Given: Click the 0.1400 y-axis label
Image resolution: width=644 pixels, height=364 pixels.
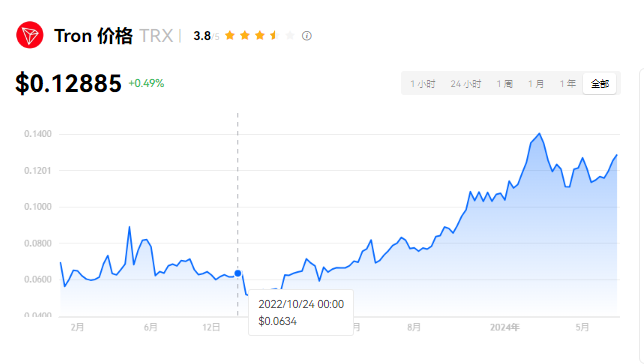Looking at the screenshot, I should pyautogui.click(x=38, y=134).
